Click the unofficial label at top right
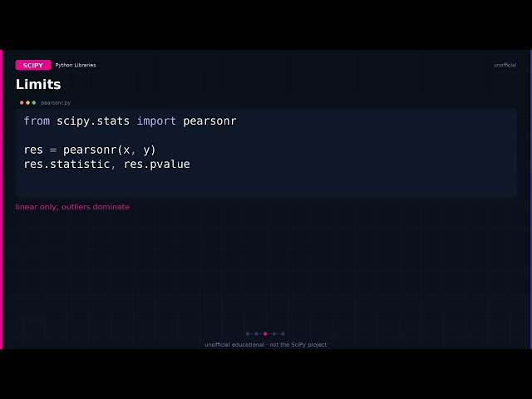This screenshot has height=399, width=532. point(505,65)
